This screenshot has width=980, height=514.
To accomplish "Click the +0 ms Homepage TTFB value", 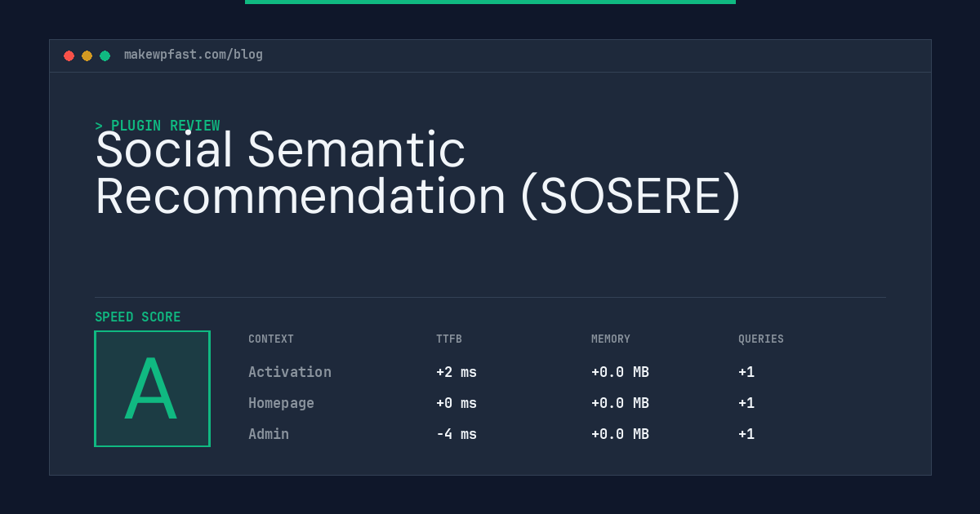I will pos(457,403).
